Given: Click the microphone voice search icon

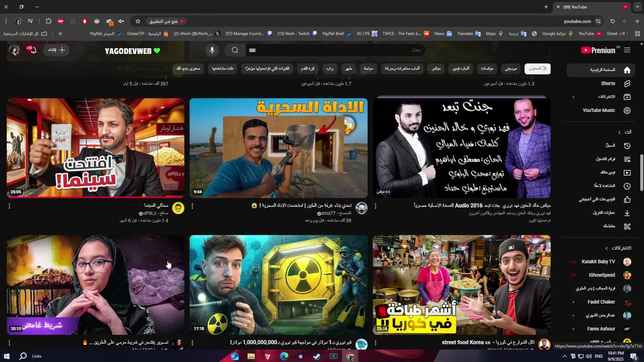Looking at the screenshot, I should tap(212, 50).
